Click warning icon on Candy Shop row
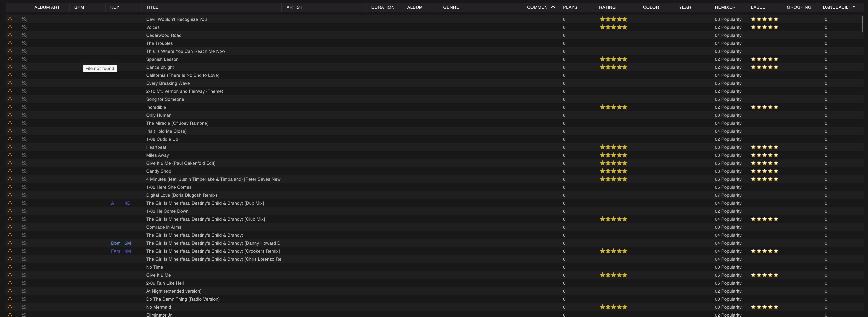The image size is (868, 317). point(10,171)
